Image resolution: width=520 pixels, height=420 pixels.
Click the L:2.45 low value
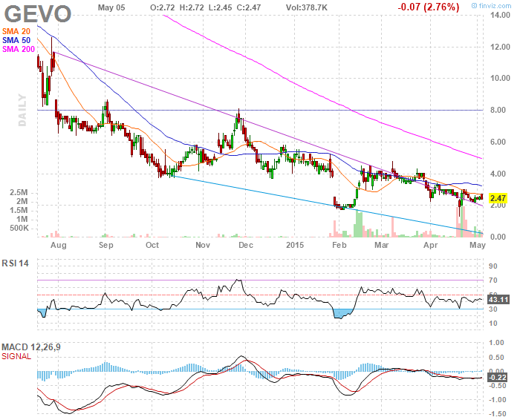220,7
